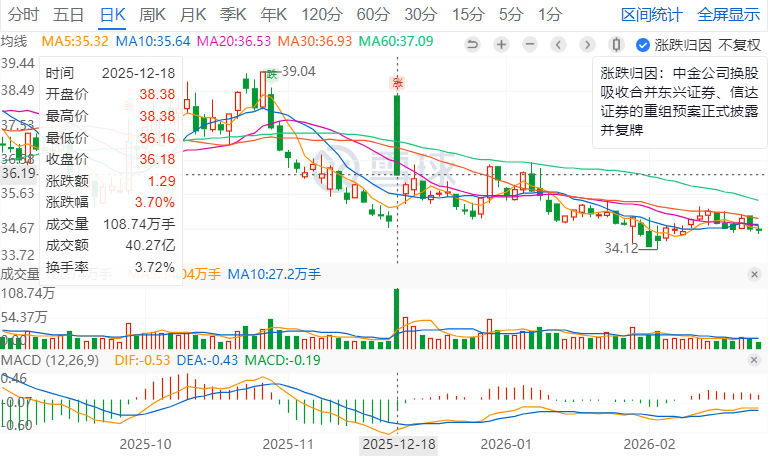Click the red 涨 marker on Dec 18 candle
Viewport: 768px width, 465px height.
[398, 82]
